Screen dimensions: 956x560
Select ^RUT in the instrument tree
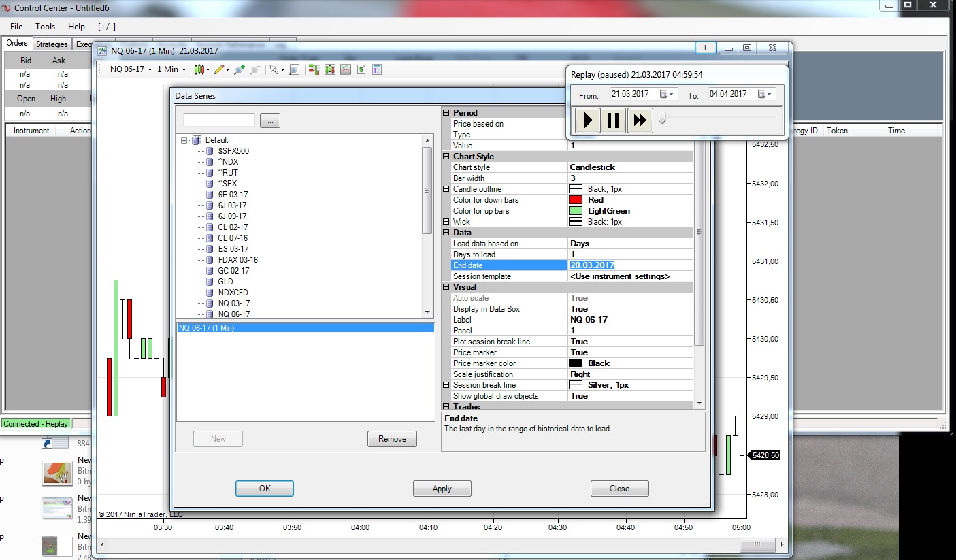(228, 173)
